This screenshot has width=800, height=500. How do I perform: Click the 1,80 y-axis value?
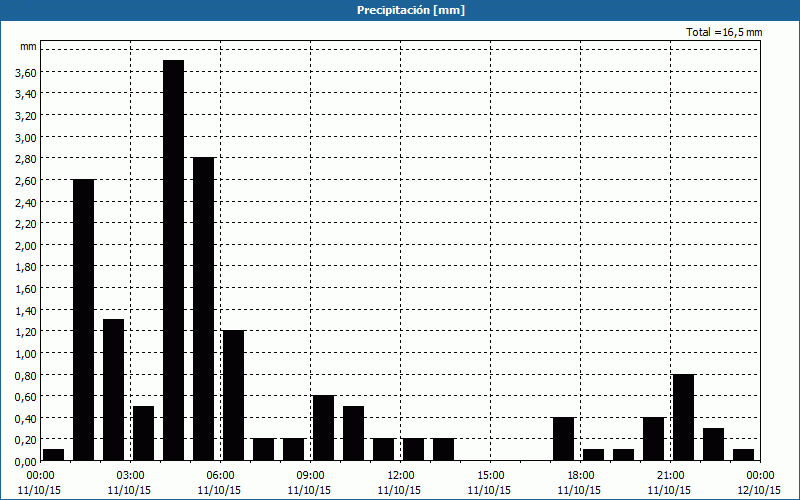(26, 268)
